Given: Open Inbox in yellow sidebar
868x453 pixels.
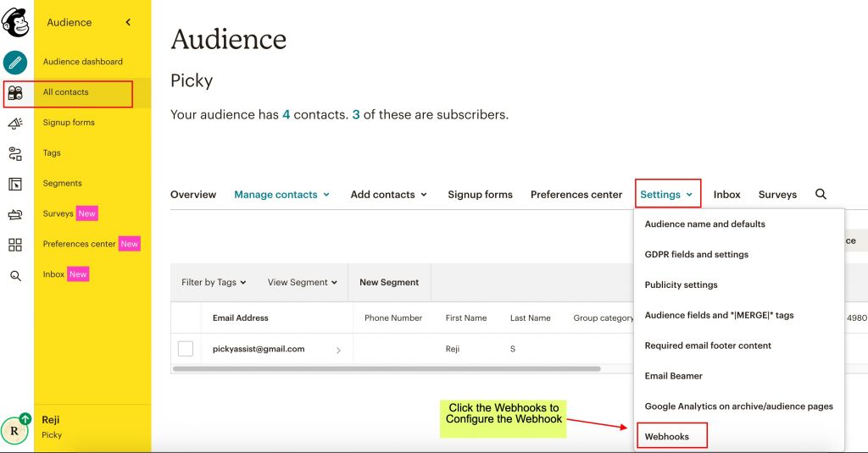Looking at the screenshot, I should [x=53, y=274].
